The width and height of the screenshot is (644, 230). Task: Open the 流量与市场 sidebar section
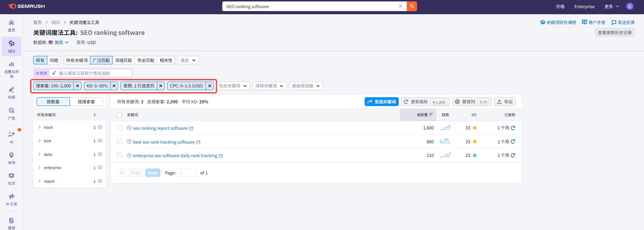pos(11,70)
